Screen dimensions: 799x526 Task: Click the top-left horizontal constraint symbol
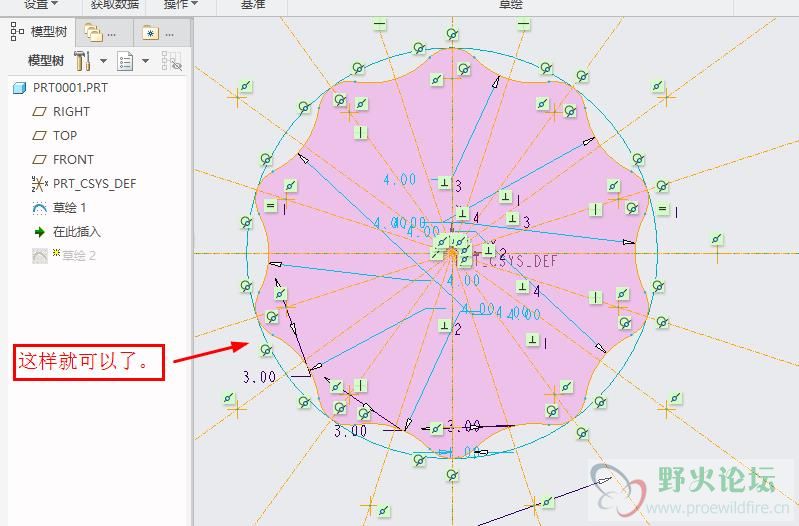380,24
